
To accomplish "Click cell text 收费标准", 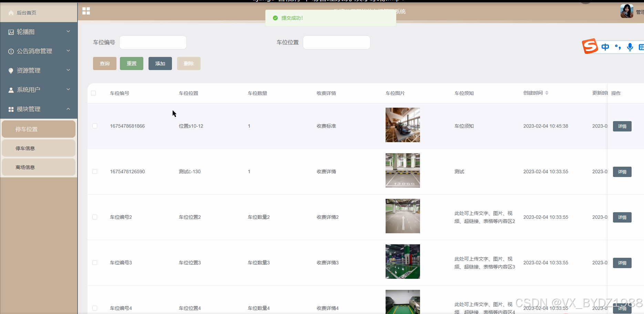I will pyautogui.click(x=326, y=126).
